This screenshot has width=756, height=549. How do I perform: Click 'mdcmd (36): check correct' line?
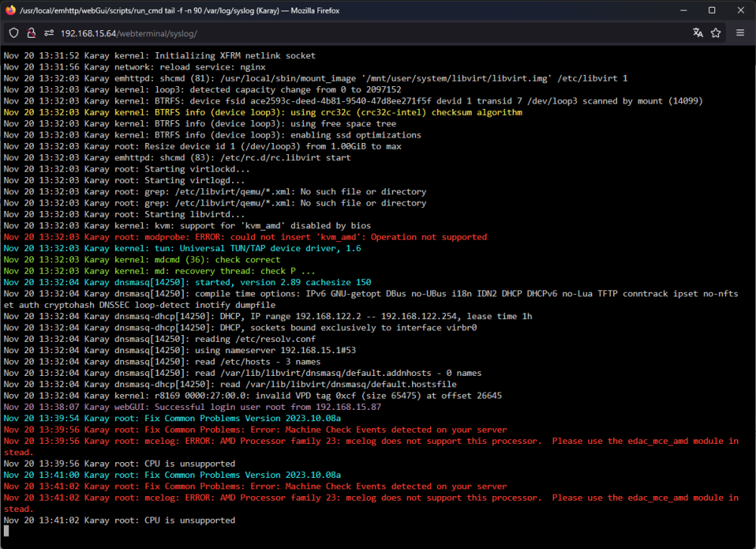[142, 259]
